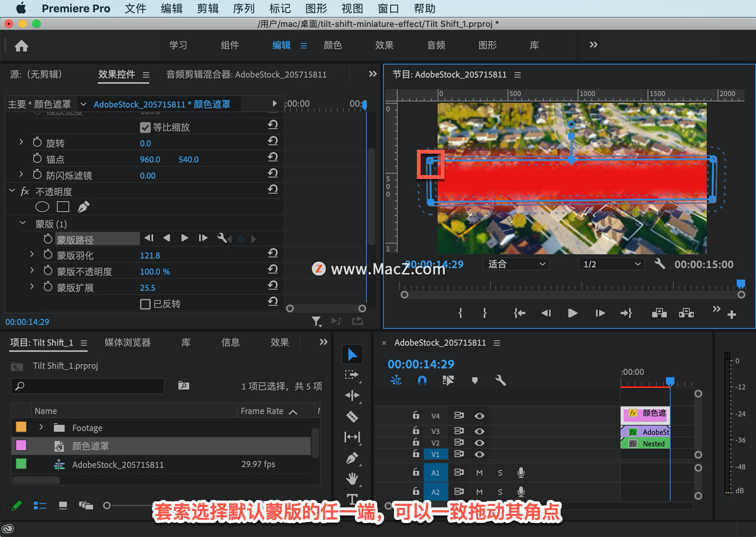The height and width of the screenshot is (537, 756).
Task: Toggle V4 track eye visibility
Action: [x=479, y=416]
